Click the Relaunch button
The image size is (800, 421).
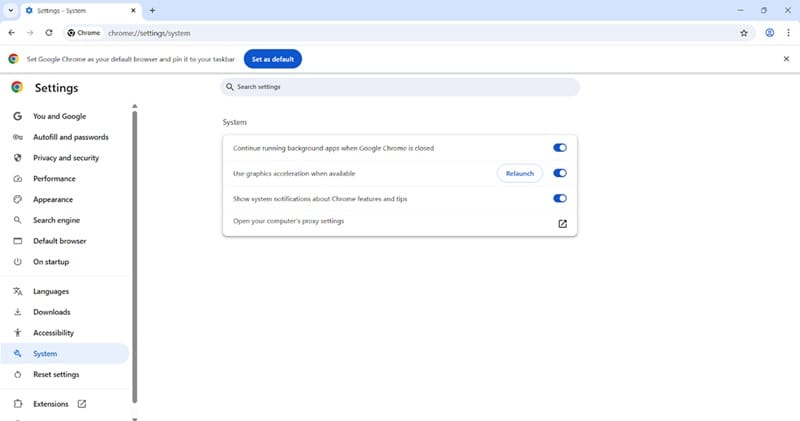coord(519,174)
